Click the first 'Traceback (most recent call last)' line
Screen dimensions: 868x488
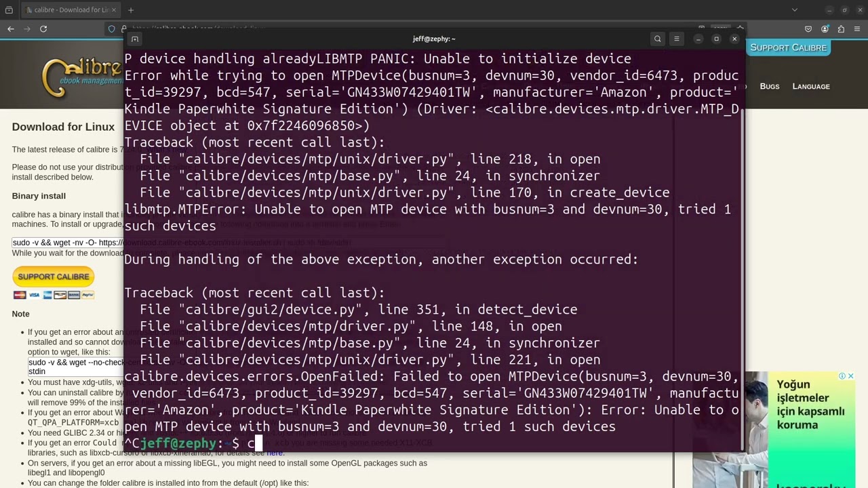(254, 142)
